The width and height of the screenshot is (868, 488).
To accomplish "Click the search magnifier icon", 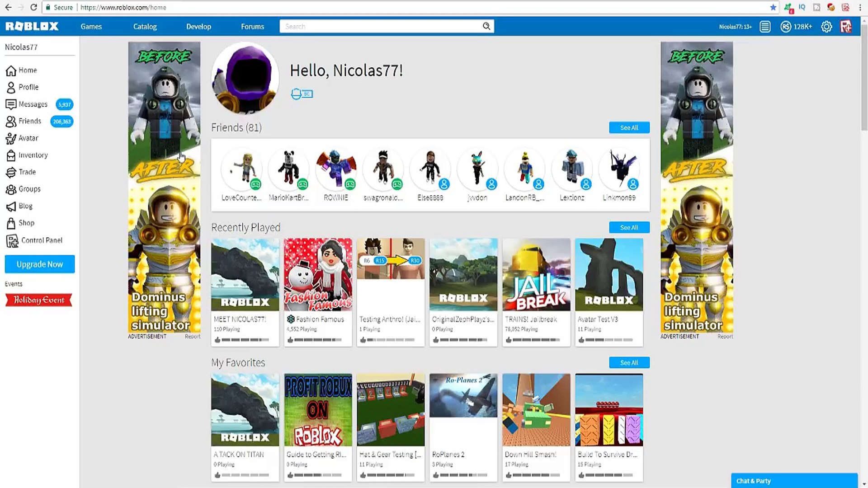I will pyautogui.click(x=486, y=26).
